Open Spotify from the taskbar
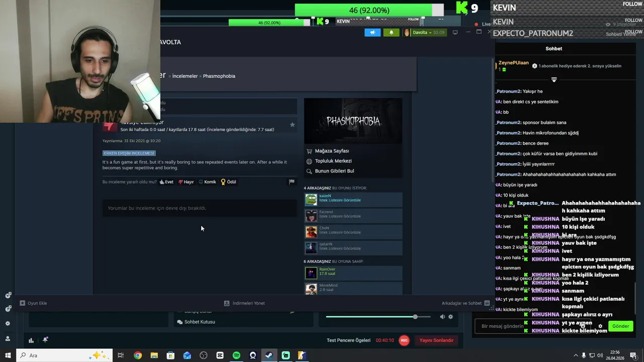This screenshot has height=362, width=644. pyautogui.click(x=236, y=355)
